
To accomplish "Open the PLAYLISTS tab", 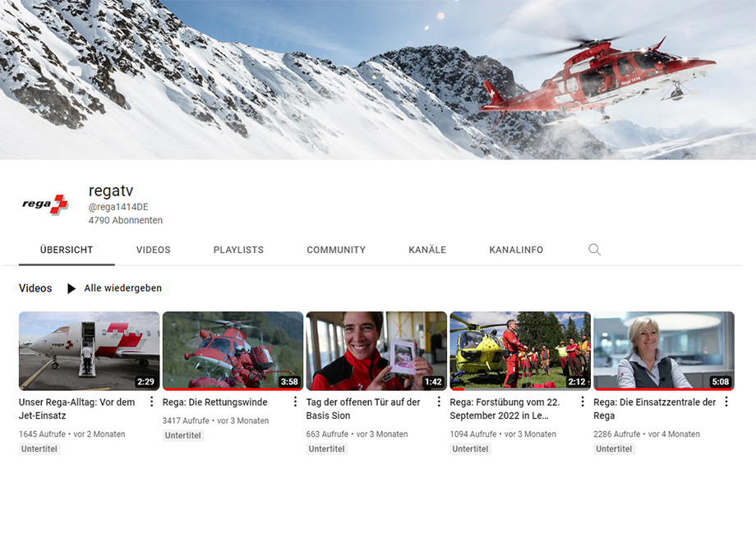I will 237,250.
